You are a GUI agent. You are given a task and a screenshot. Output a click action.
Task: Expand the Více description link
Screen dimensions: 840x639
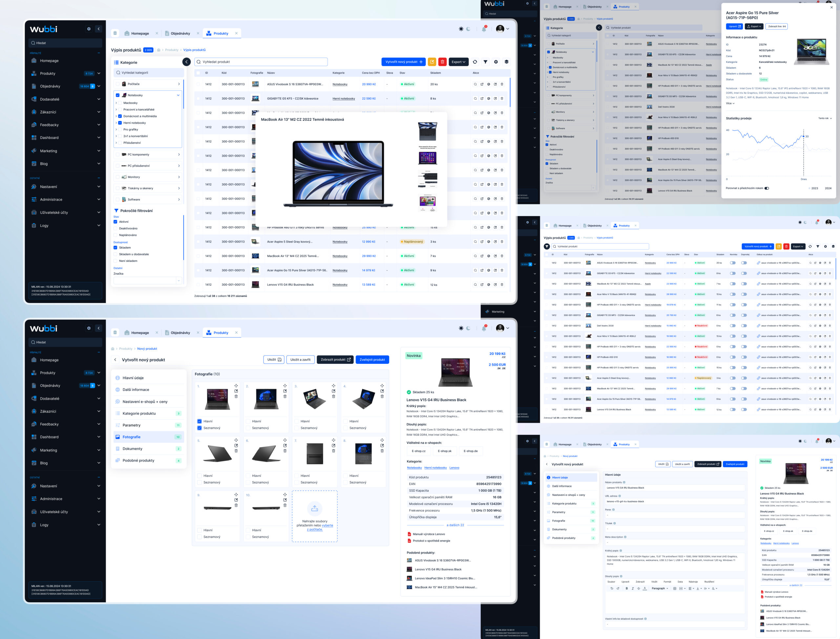pyautogui.click(x=730, y=103)
